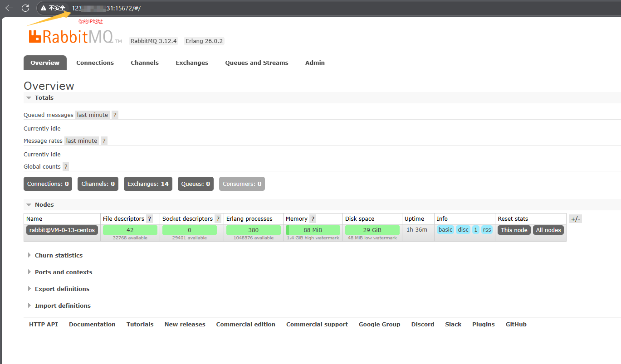Open the Commercial support link
621x364 pixels.
pos(317,324)
